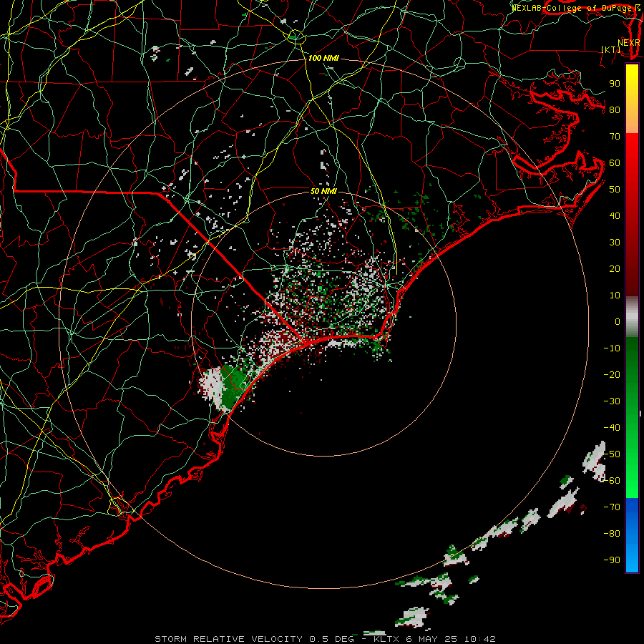644x644 pixels.
Task: Click the "-40" value on the velocity scale
Action: [612, 428]
